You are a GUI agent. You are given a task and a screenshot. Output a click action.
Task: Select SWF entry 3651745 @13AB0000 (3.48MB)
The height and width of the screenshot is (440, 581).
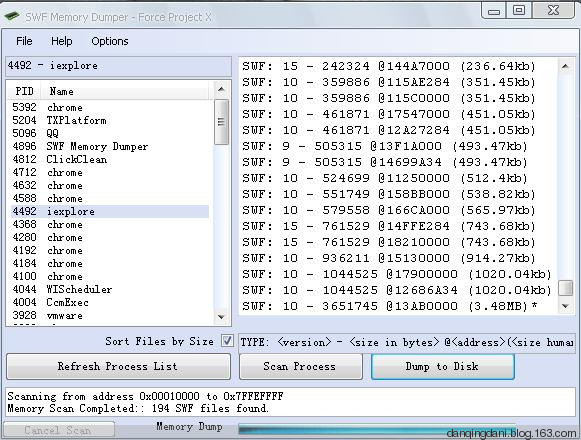[x=390, y=306]
